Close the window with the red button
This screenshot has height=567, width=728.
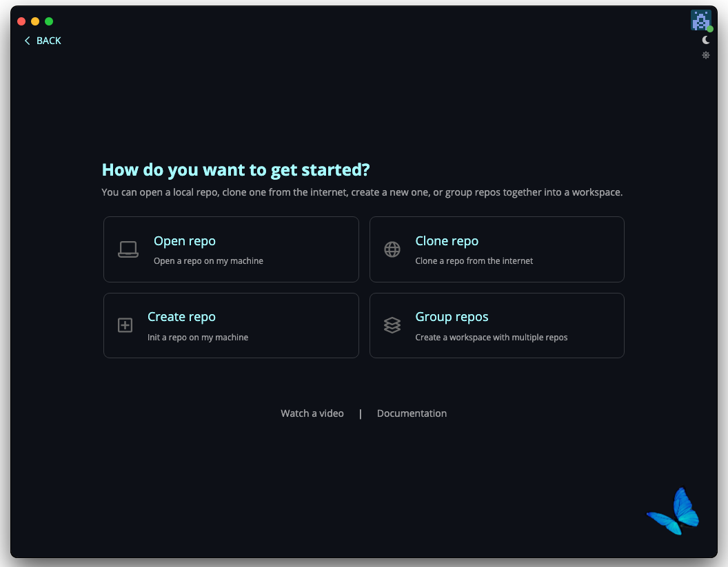[x=21, y=21]
